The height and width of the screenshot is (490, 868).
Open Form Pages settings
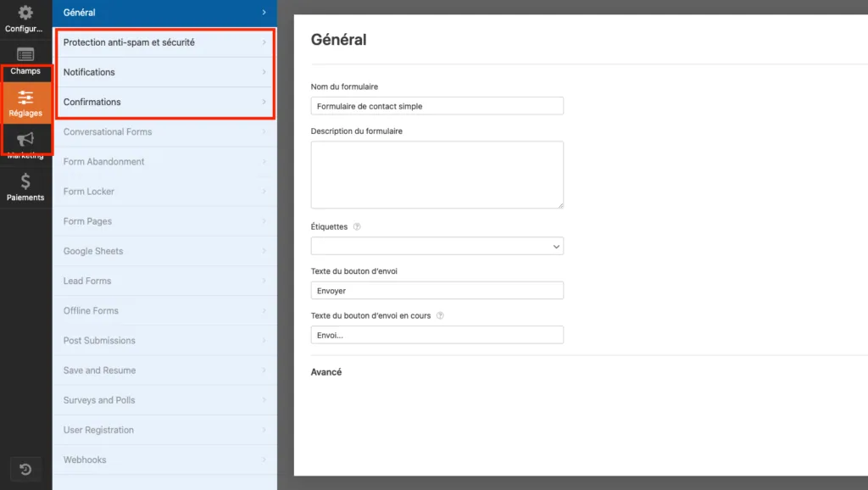(x=164, y=221)
